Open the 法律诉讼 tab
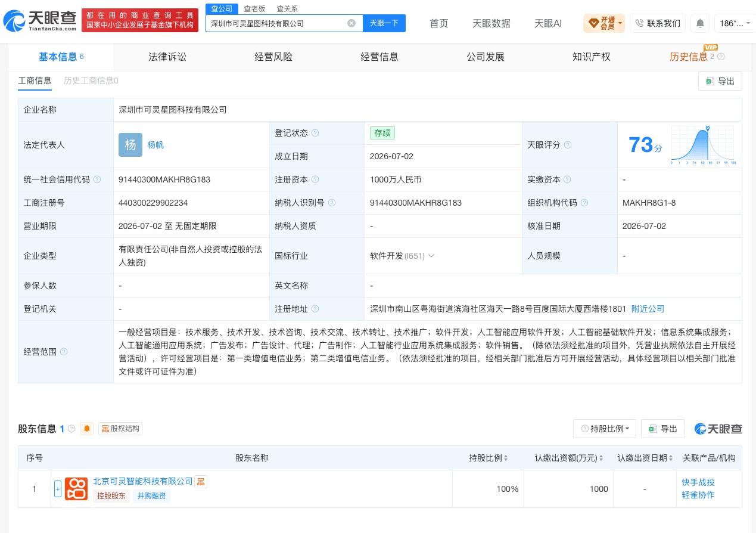 point(167,57)
